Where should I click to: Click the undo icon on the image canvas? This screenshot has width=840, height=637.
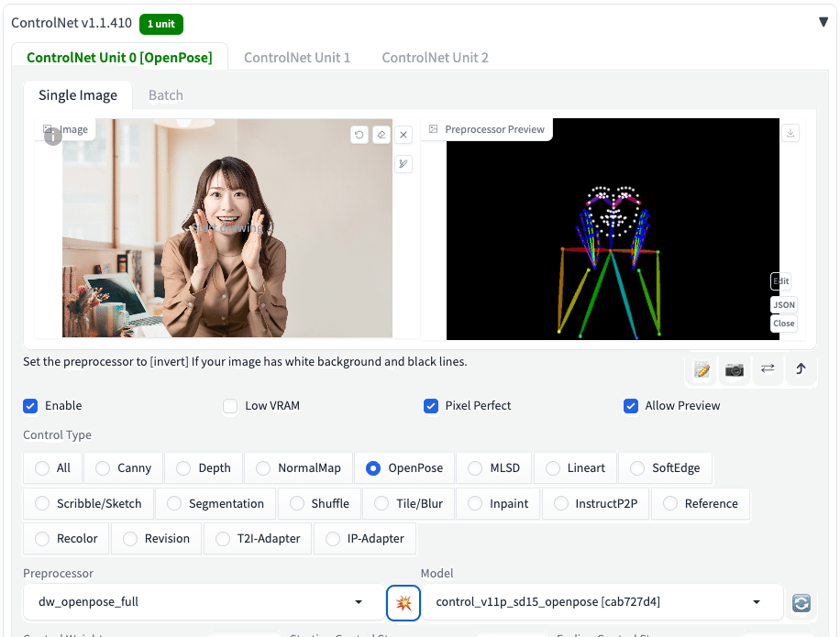[x=359, y=135]
